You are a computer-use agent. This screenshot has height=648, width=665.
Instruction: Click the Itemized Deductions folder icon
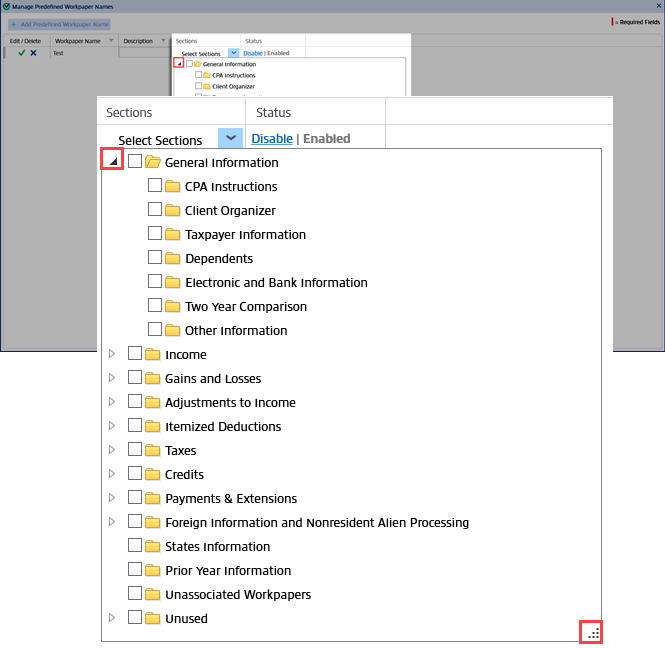click(153, 427)
